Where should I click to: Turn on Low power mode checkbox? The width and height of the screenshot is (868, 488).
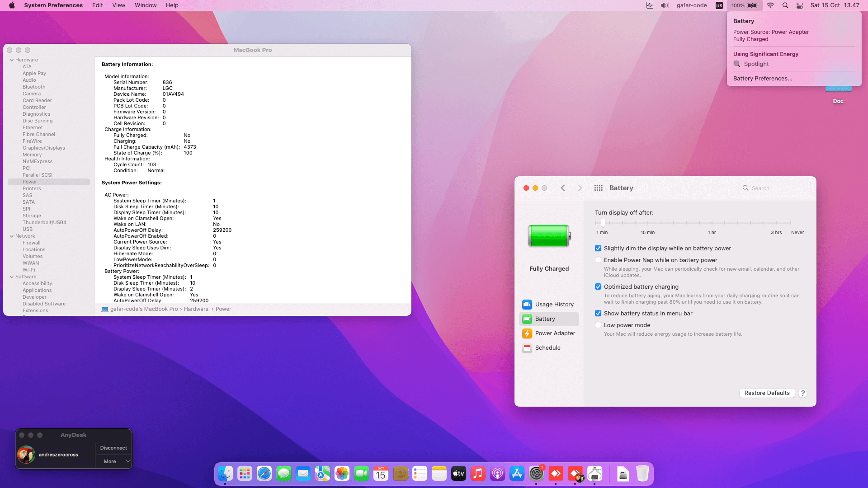click(598, 325)
